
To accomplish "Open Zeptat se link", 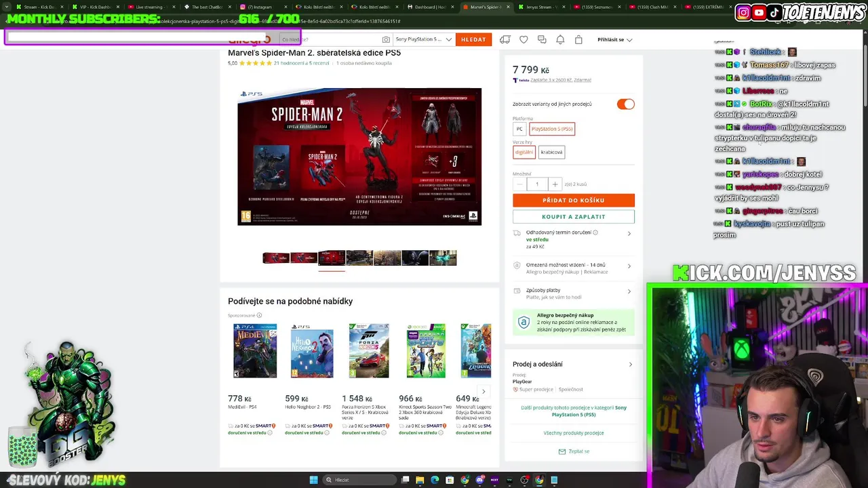I will [x=579, y=451].
